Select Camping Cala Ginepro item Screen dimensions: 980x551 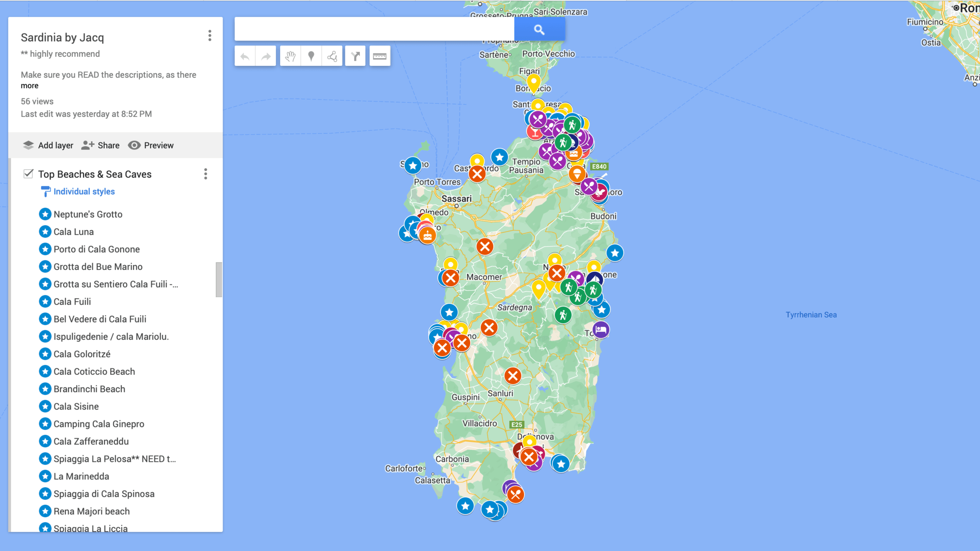(x=99, y=424)
